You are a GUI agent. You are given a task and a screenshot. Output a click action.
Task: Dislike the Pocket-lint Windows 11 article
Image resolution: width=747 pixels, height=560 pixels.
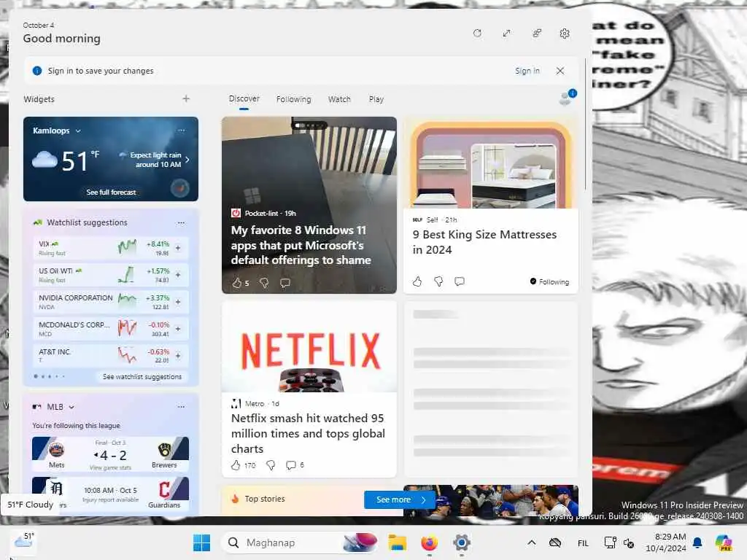(x=264, y=283)
